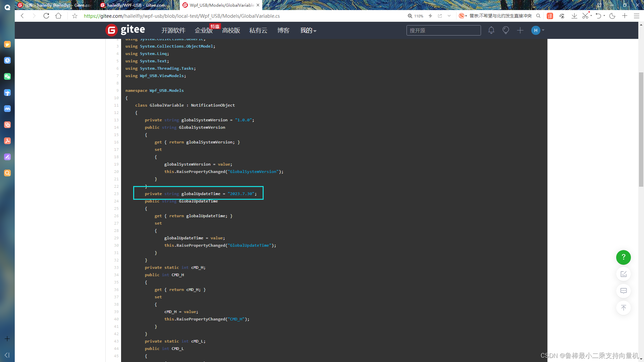Close the GlobalVariable browser tab
This screenshot has width=644, height=362.
258,5
